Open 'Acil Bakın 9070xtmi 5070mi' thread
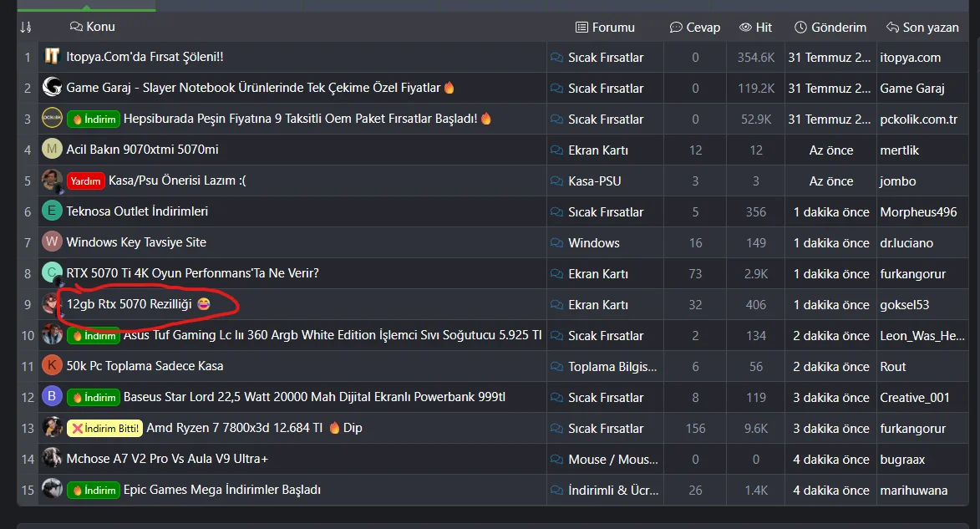Screen dimensions: 980x529 point(143,150)
